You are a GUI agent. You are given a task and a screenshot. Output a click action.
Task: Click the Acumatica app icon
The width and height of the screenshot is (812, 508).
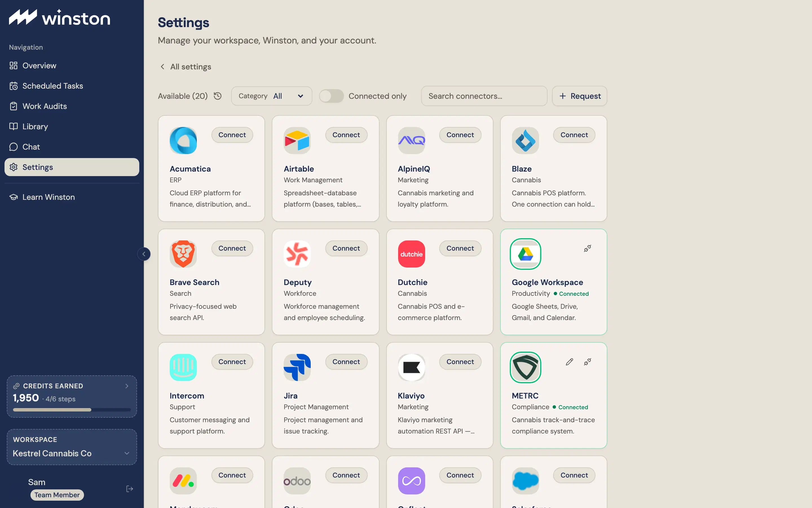[183, 141]
